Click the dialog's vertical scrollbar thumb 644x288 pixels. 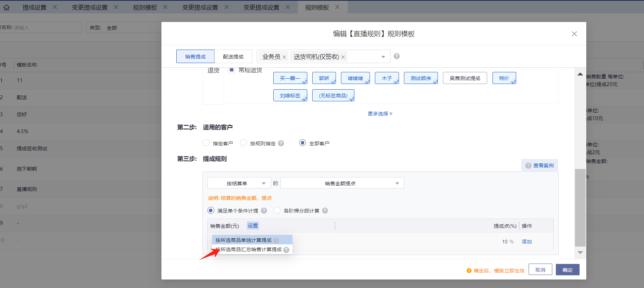(580, 207)
